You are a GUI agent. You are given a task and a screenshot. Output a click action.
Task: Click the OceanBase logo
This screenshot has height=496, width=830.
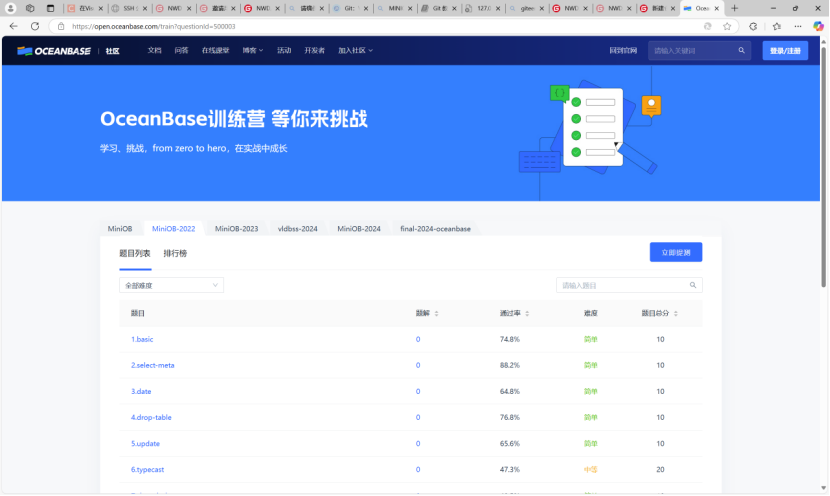point(53,51)
